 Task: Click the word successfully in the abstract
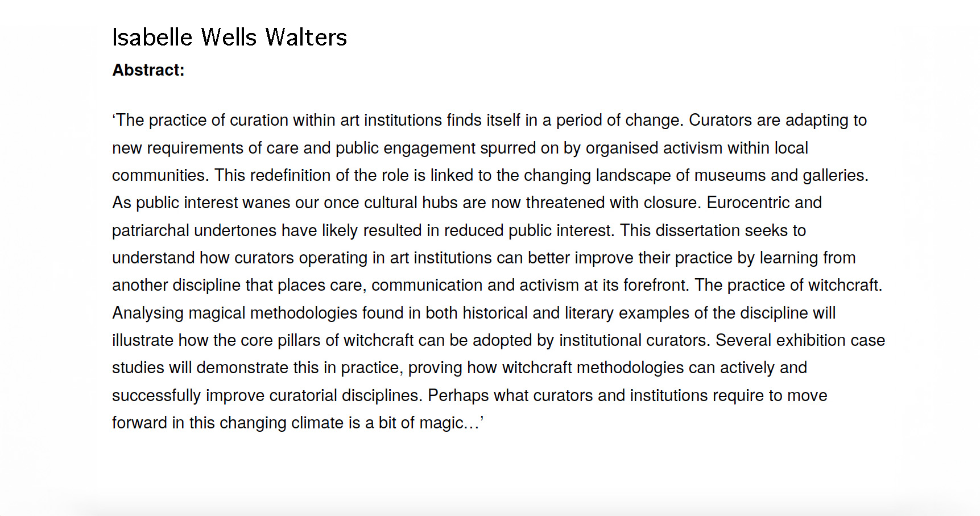pyautogui.click(x=156, y=395)
